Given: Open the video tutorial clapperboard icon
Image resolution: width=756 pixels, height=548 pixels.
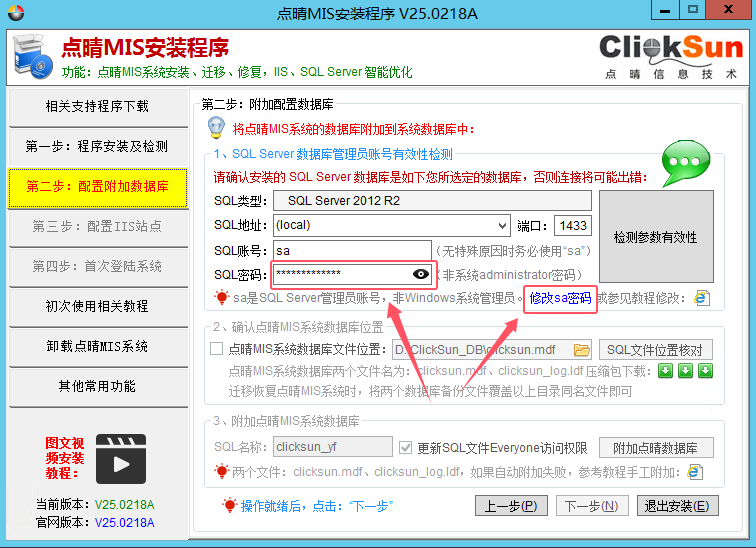Looking at the screenshot, I should (x=121, y=459).
